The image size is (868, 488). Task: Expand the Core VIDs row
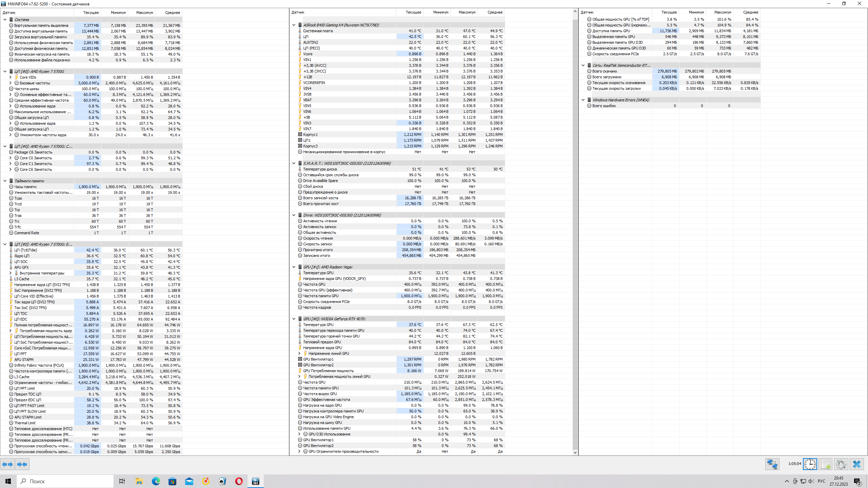(11, 77)
